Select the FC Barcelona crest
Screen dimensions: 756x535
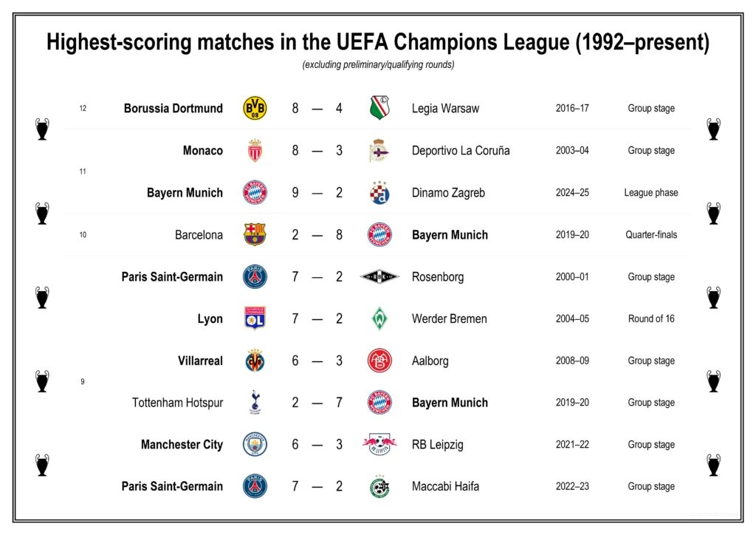[x=255, y=235]
